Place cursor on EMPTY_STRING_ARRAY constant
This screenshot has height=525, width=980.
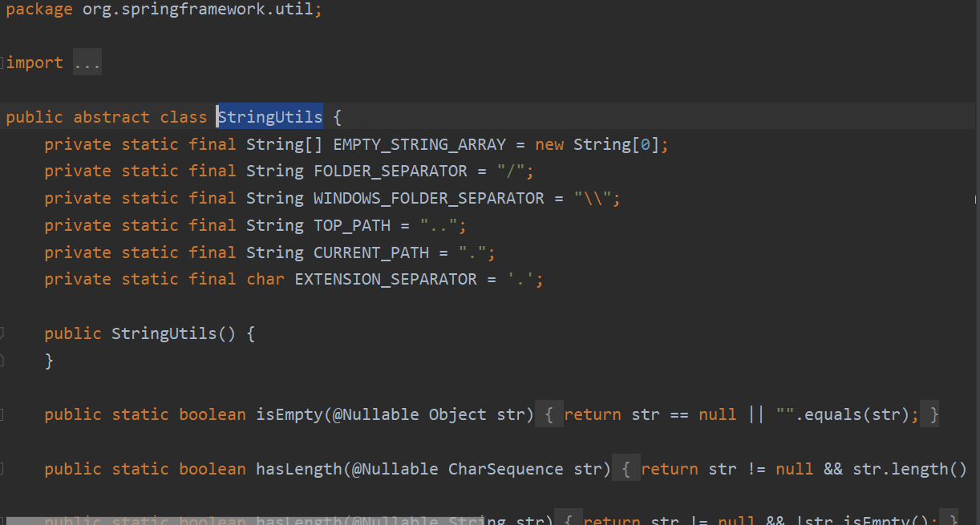pos(419,144)
